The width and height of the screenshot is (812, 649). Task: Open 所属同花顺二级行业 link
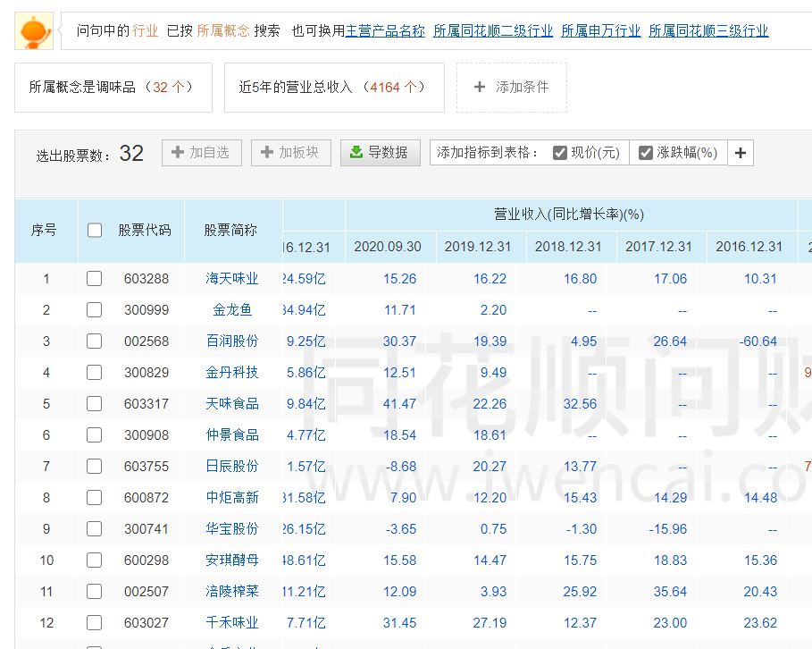[x=493, y=30]
